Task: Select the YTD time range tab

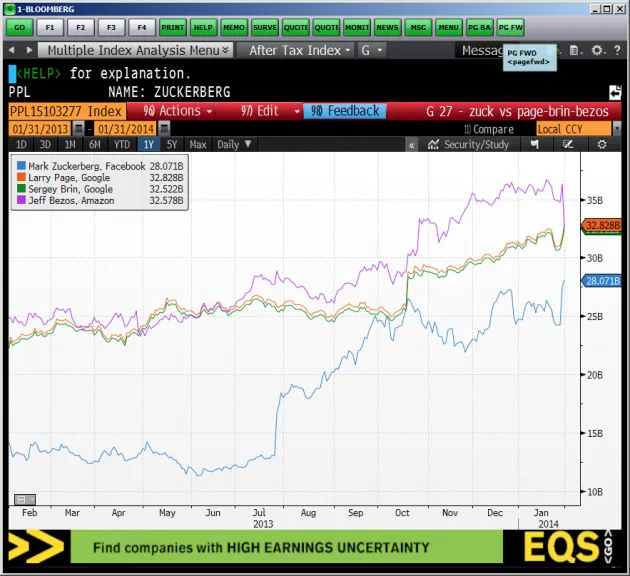Action: pos(122,145)
